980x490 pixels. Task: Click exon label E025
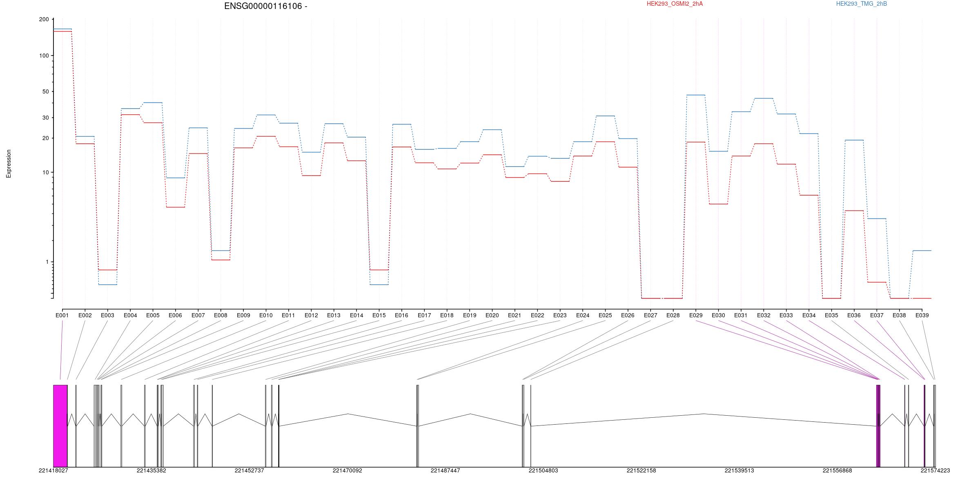pos(605,315)
